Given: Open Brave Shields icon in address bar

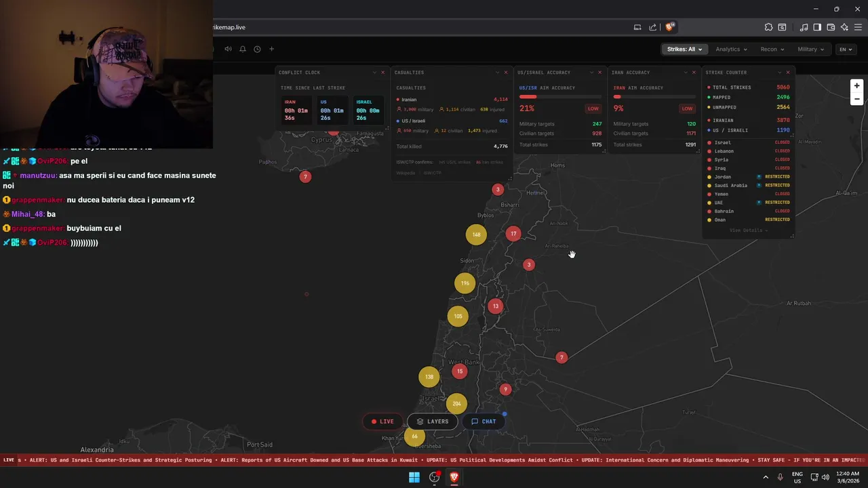Looking at the screenshot, I should [x=669, y=27].
